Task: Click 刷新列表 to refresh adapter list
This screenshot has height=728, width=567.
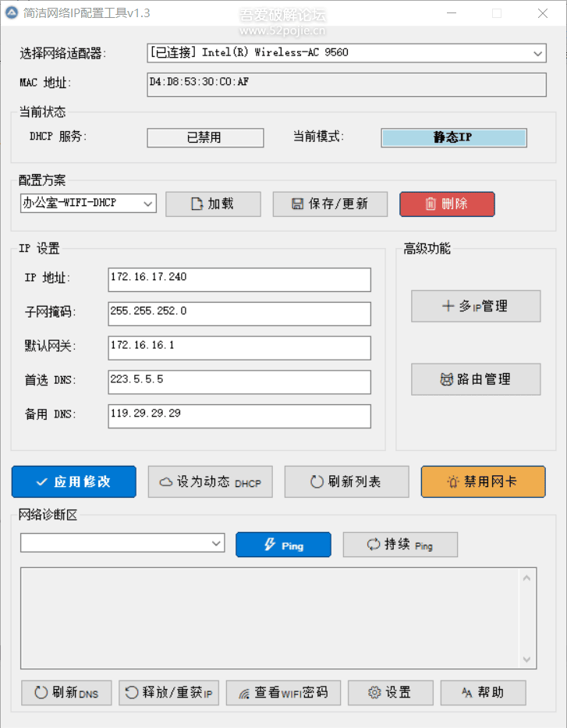Action: click(346, 481)
